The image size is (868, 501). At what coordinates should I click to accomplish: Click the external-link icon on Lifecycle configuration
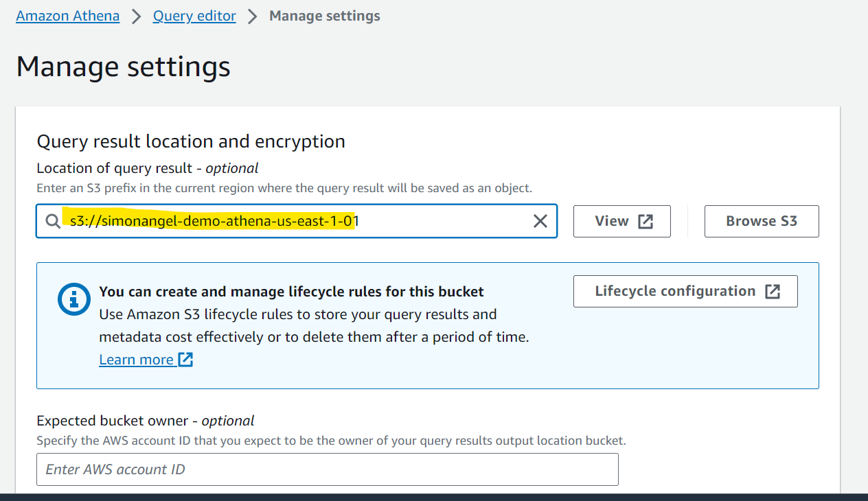tap(773, 292)
